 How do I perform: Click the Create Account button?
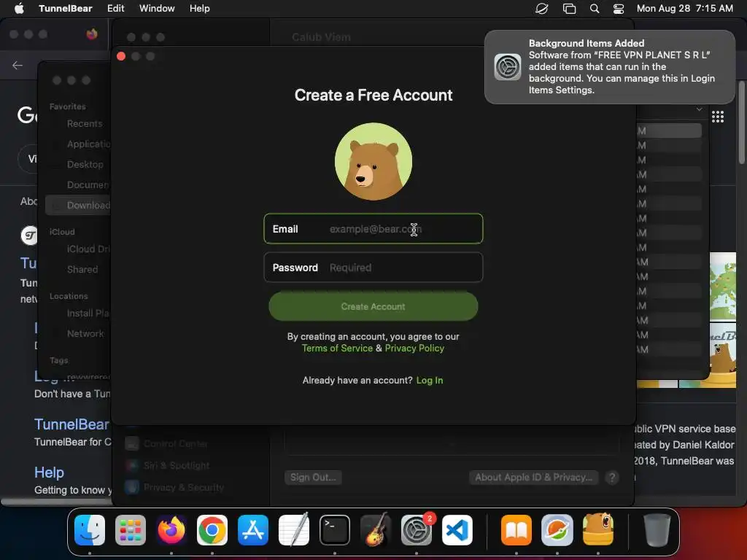coord(373,307)
